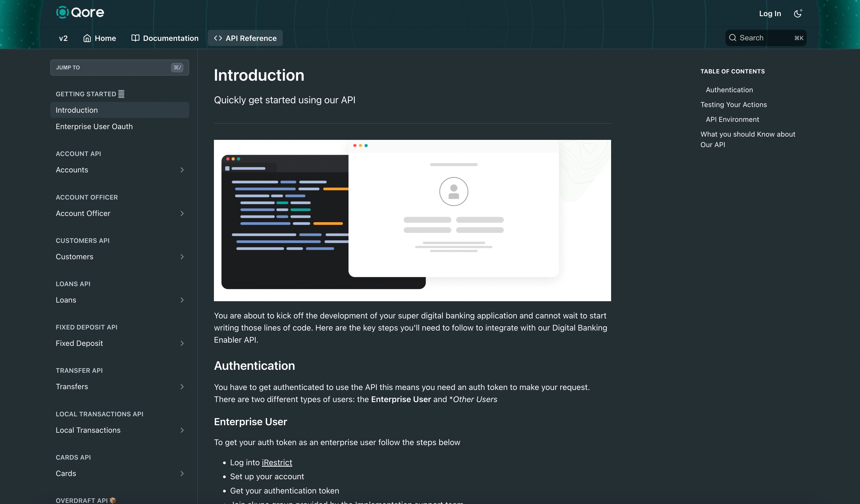Toggle dark mode moon icon
The image size is (860, 504).
pos(798,13)
